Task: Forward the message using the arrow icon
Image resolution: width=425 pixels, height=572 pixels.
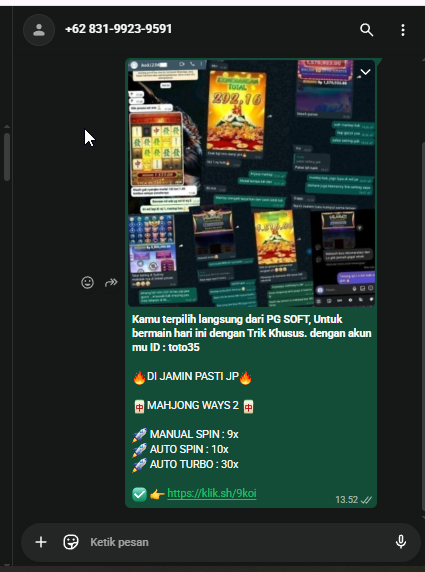Action: pyautogui.click(x=111, y=282)
